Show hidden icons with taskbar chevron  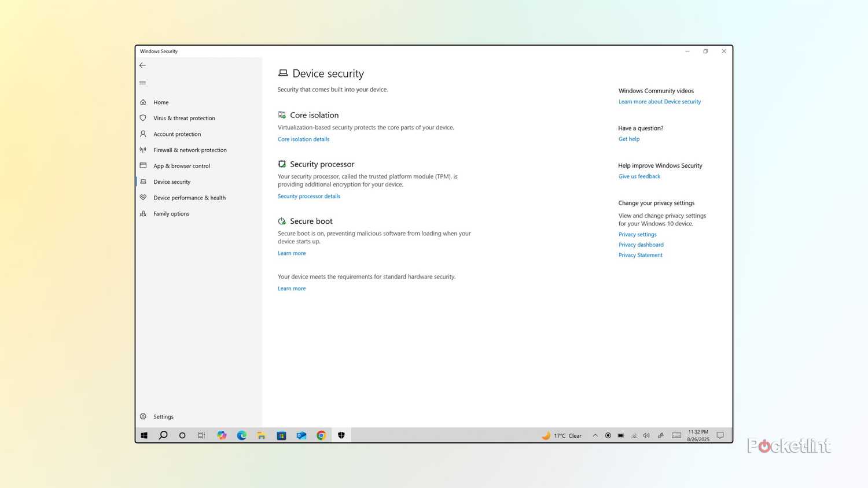point(595,435)
